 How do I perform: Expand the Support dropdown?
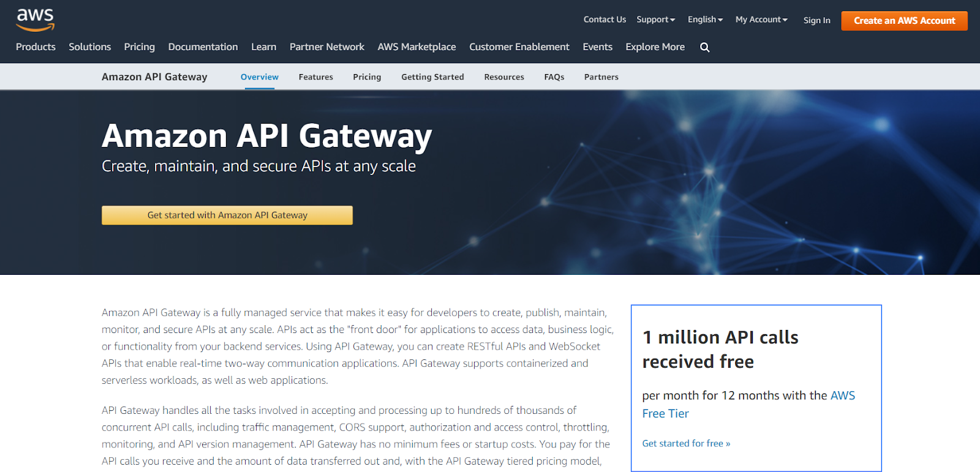[655, 20]
